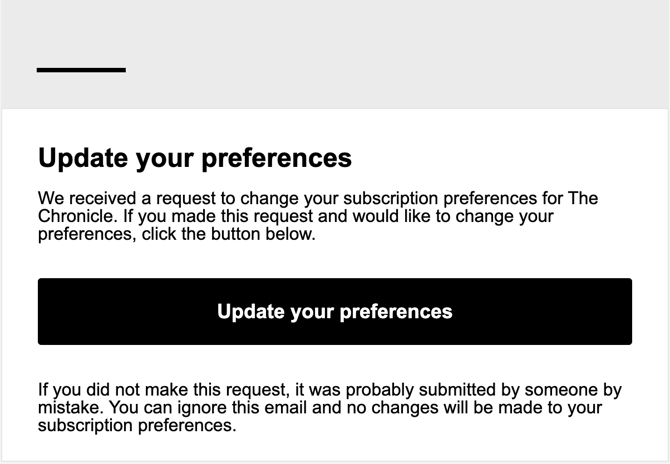Click the black Update your preferences button
The height and width of the screenshot is (464, 670).
click(335, 311)
